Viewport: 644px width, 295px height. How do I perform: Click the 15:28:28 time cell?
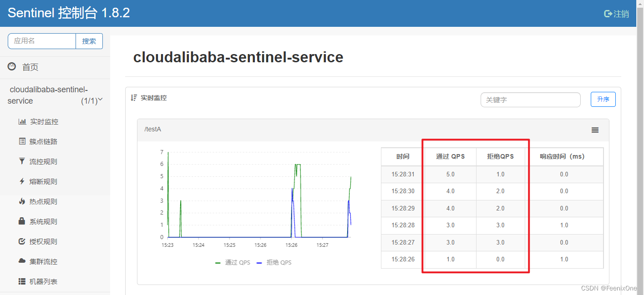[x=403, y=225]
